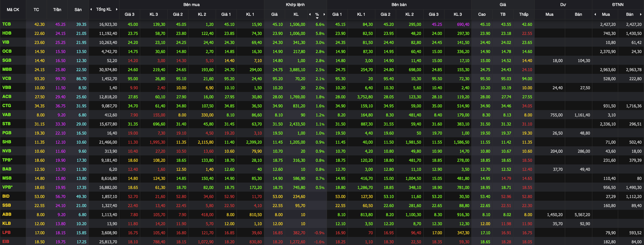Click SHB buy volume 2,399,20
644x245 pixels.
coord(254,142)
